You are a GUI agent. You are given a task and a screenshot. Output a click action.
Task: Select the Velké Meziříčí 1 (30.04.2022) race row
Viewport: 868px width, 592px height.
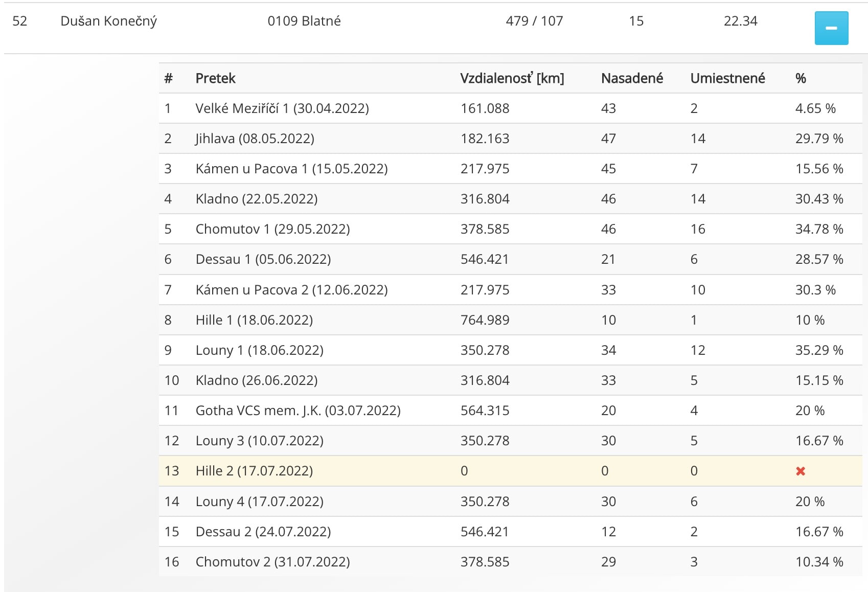click(x=510, y=108)
